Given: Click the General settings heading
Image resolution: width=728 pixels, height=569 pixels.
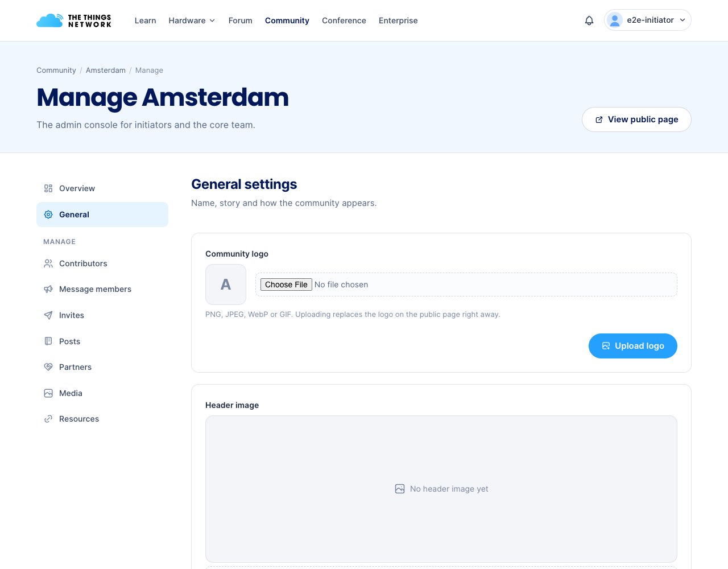Looking at the screenshot, I should (244, 184).
